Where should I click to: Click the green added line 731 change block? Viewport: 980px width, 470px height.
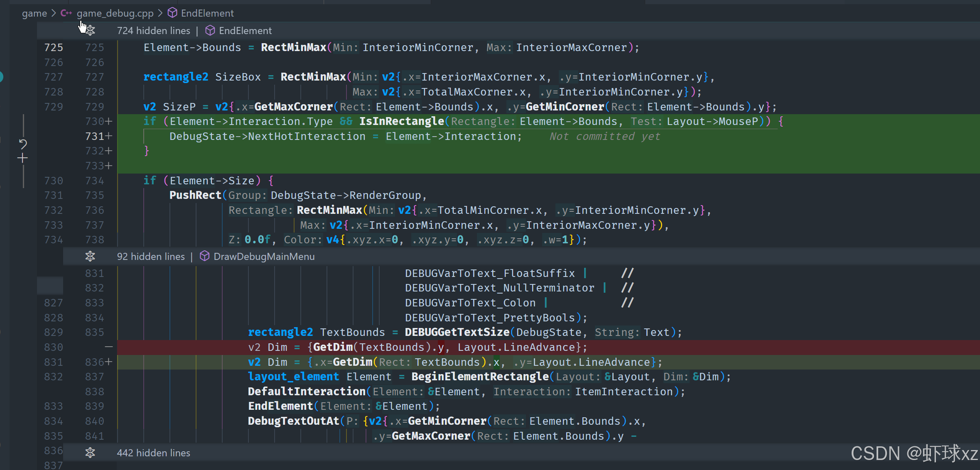pos(345,137)
